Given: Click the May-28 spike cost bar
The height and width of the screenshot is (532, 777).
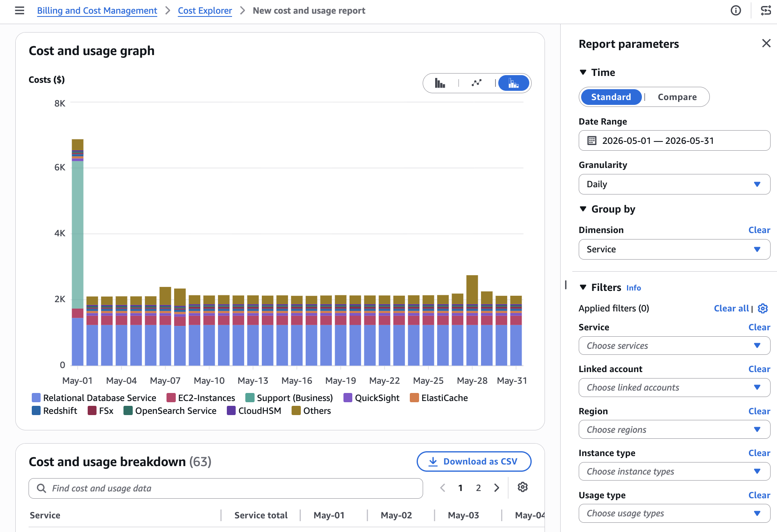Looking at the screenshot, I should click(x=472, y=320).
